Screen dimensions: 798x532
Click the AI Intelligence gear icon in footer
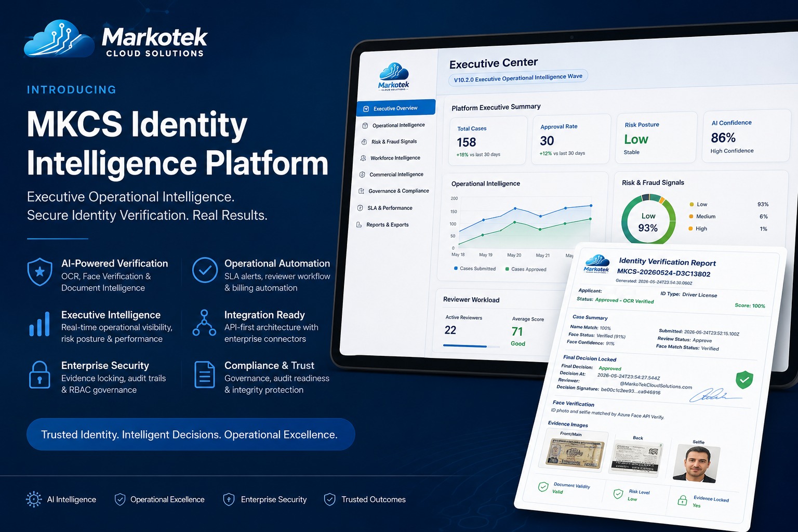(x=34, y=499)
